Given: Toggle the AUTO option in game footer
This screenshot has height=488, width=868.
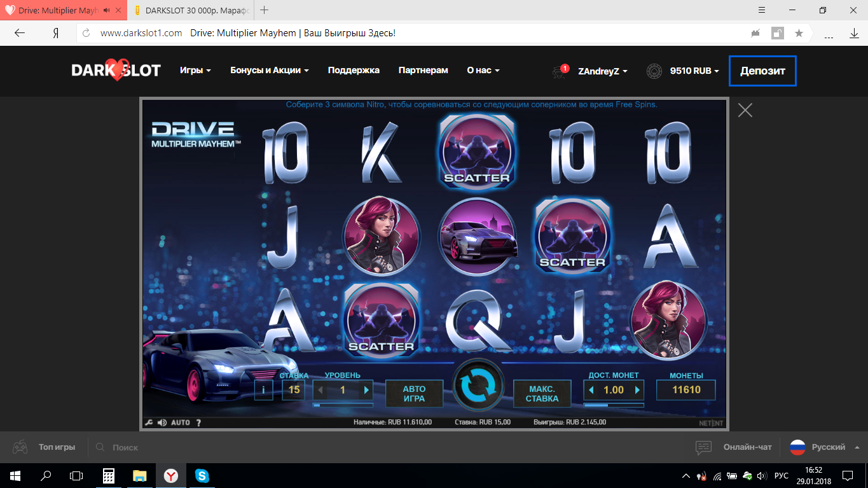Looking at the screenshot, I should click(181, 422).
